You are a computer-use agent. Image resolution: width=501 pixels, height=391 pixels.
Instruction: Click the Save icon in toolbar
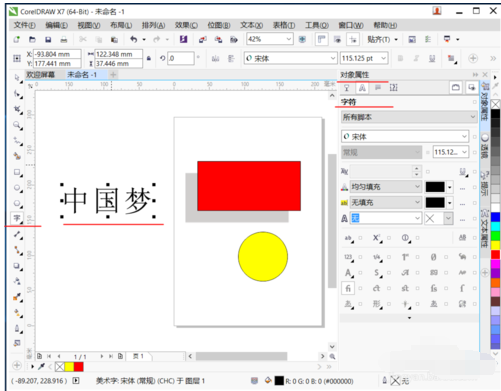(x=48, y=40)
